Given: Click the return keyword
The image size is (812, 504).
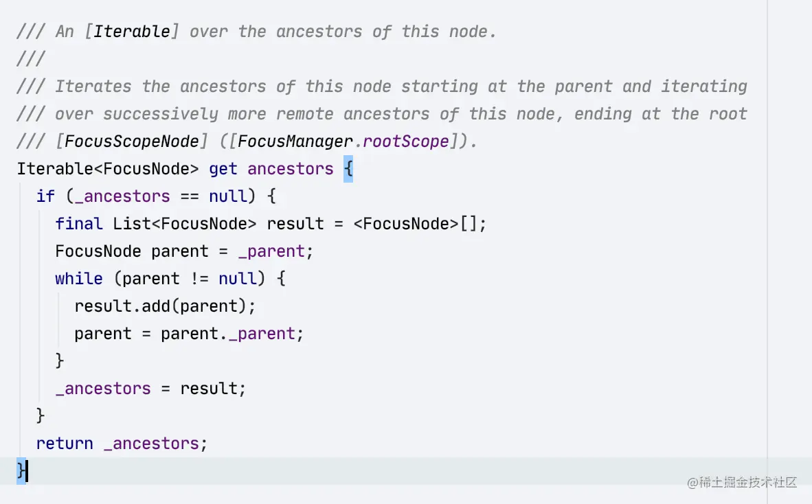Looking at the screenshot, I should [65, 444].
